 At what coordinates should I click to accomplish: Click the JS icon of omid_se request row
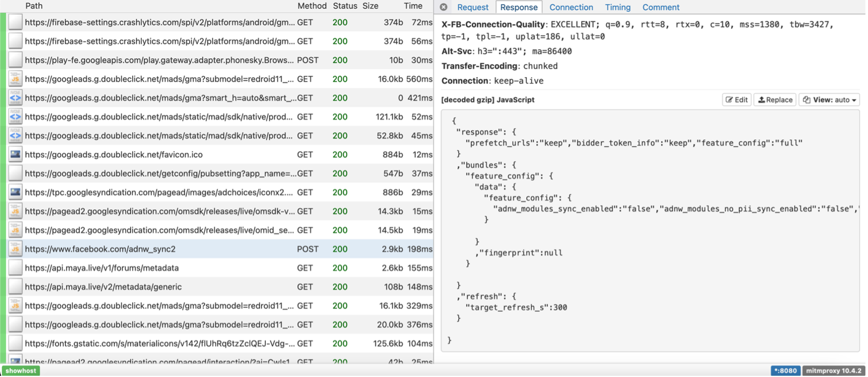click(15, 230)
